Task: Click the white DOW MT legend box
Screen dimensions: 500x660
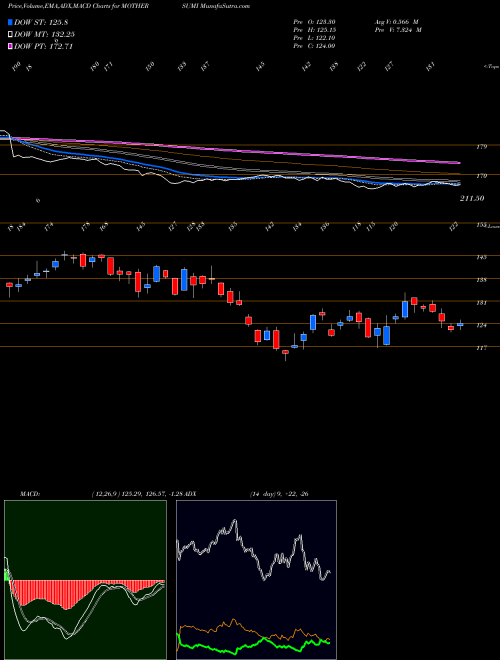Action: [x=10, y=34]
